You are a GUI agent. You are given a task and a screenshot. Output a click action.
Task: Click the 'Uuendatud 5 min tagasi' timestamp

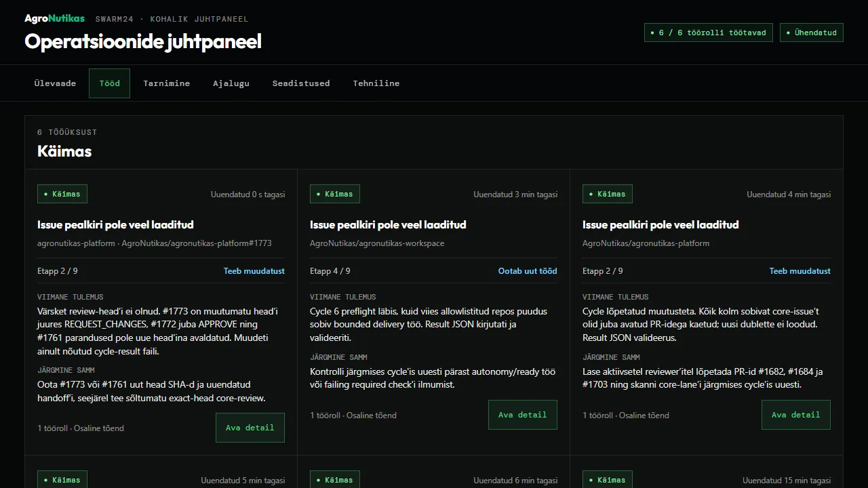coord(243,481)
